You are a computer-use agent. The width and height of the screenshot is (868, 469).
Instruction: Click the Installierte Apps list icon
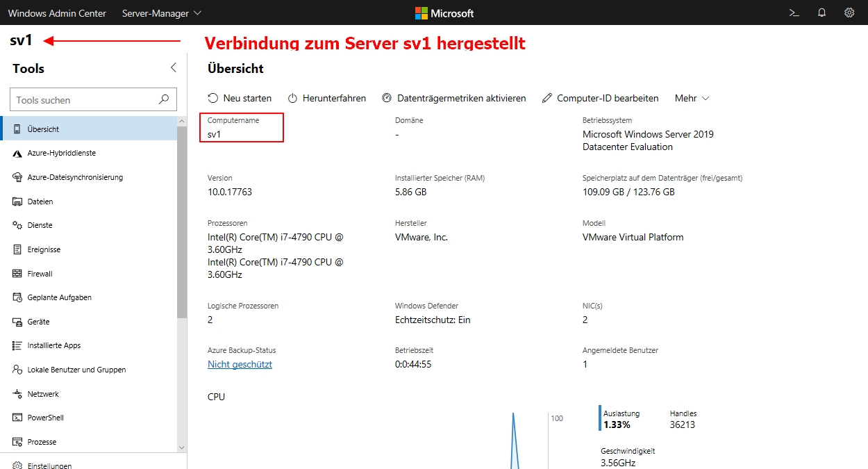pos(17,345)
